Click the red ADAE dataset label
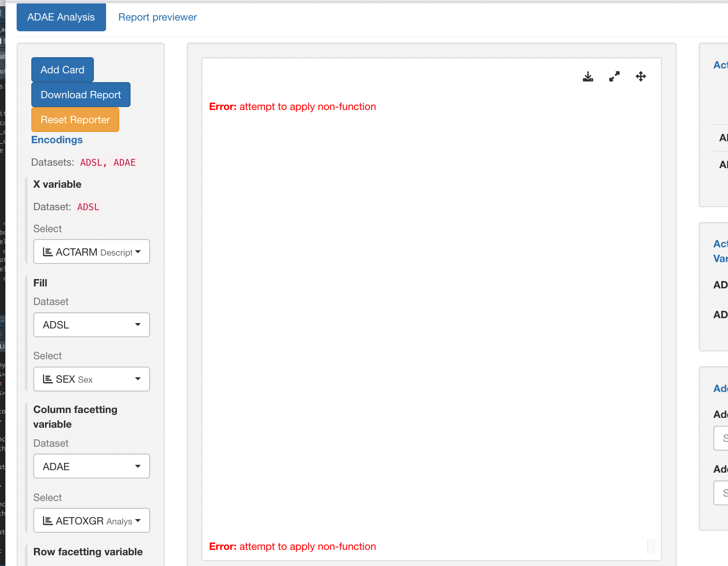The width and height of the screenshot is (728, 566). pos(124,162)
